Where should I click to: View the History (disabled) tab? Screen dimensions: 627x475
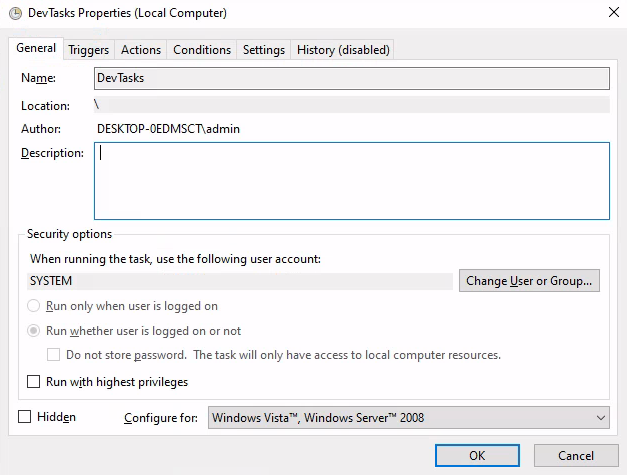pyautogui.click(x=343, y=50)
